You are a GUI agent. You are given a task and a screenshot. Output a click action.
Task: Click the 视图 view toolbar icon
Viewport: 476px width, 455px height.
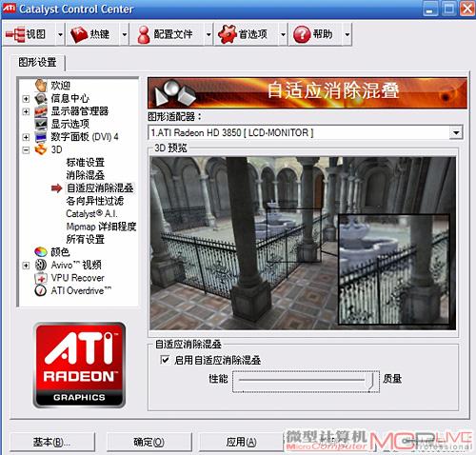click(x=15, y=34)
